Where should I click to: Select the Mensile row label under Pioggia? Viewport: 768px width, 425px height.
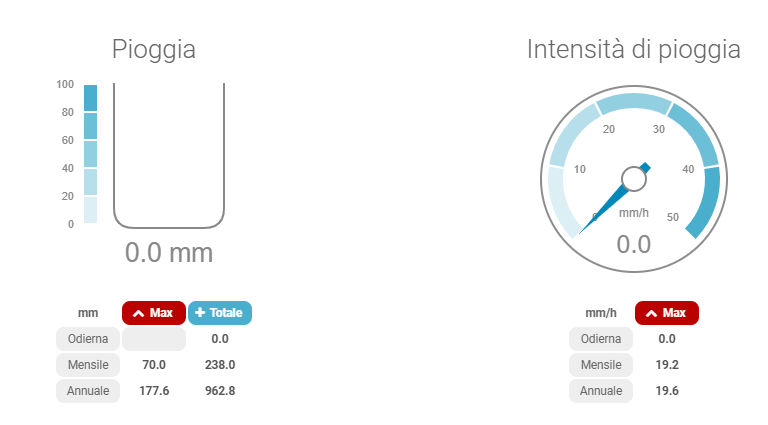[88, 365]
